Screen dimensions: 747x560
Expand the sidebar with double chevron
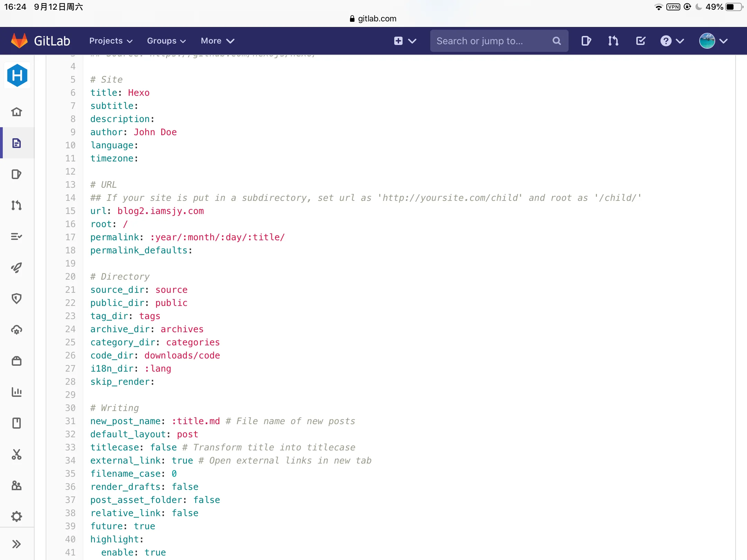click(17, 544)
